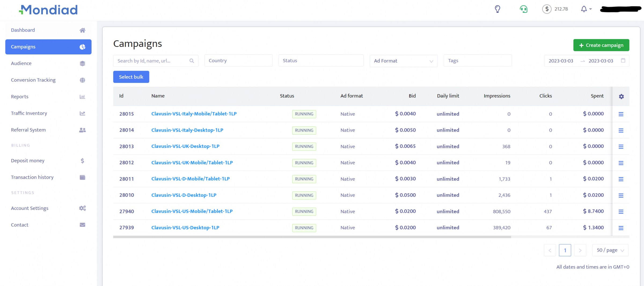Open Clavusin-VSL-D-Desktop-1LP campaign
This screenshot has height=286, width=644.
pyautogui.click(x=184, y=195)
